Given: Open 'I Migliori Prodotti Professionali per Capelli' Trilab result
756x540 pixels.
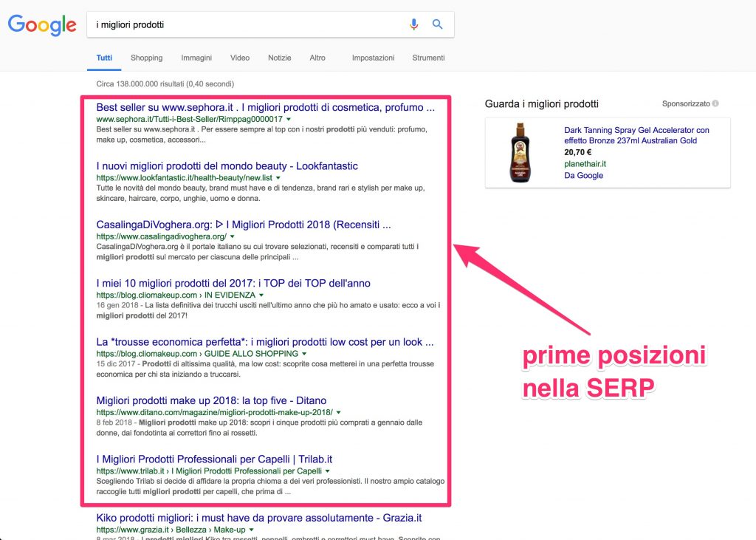Looking at the screenshot, I should 214,459.
